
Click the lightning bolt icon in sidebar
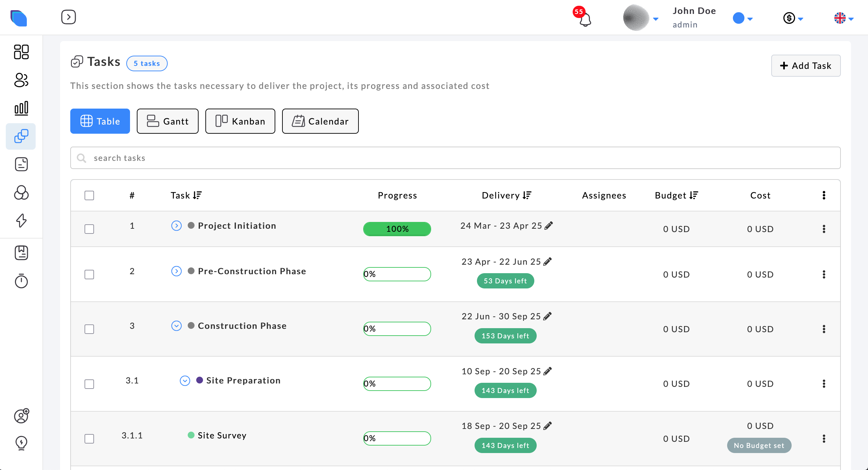click(21, 221)
